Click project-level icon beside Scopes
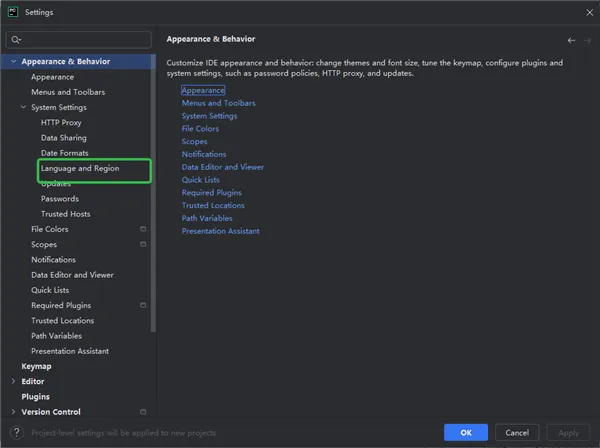This screenshot has height=448, width=600. 143,244
